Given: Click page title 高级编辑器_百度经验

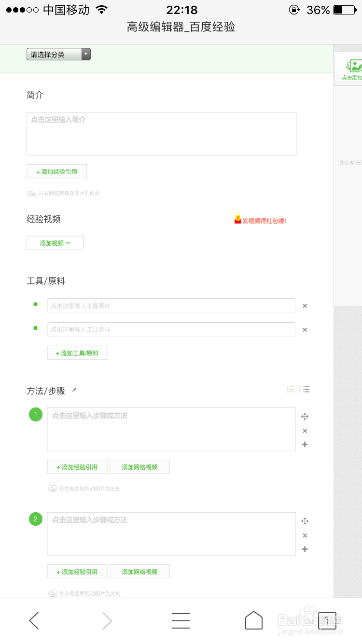Looking at the screenshot, I should pos(181,27).
